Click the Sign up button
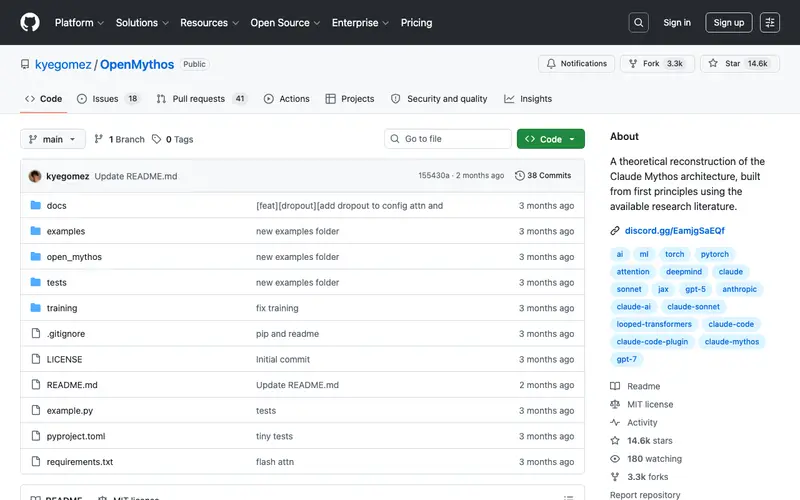Image resolution: width=800 pixels, height=500 pixels. coord(729,22)
